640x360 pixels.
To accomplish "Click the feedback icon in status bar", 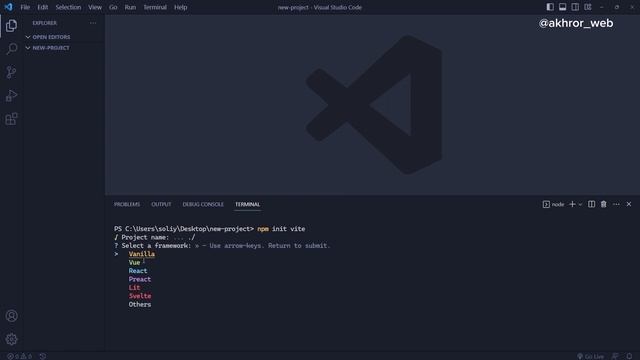I will [x=615, y=356].
